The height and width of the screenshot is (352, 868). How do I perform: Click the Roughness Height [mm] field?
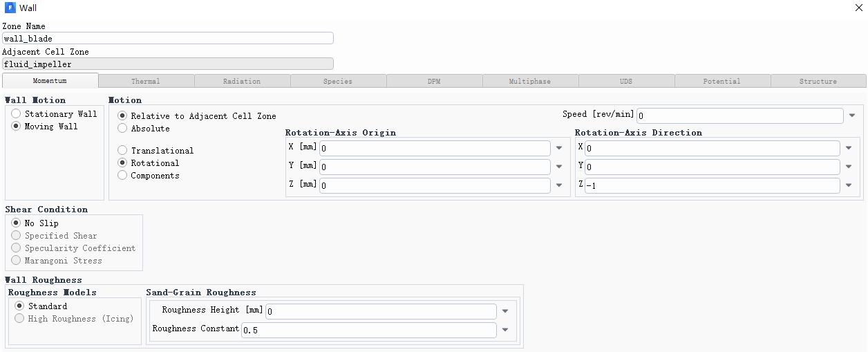pos(381,311)
